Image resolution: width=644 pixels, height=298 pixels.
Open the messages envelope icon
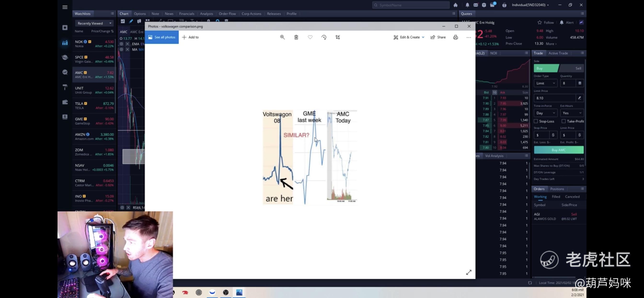coord(476,5)
